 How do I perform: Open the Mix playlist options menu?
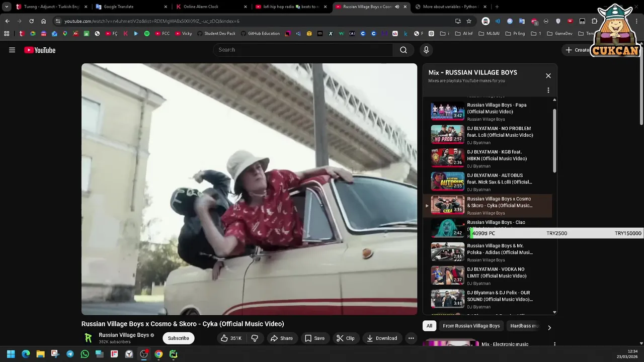coord(548,90)
